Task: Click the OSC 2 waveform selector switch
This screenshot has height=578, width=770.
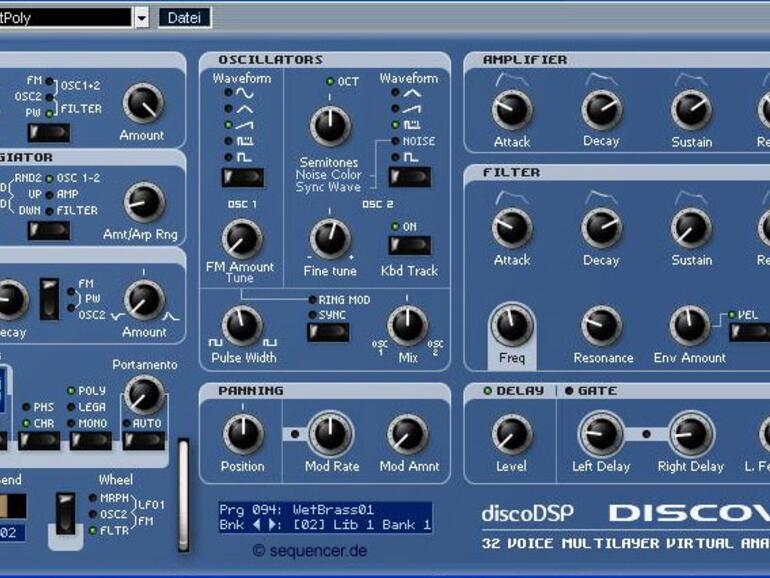Action: click(410, 177)
